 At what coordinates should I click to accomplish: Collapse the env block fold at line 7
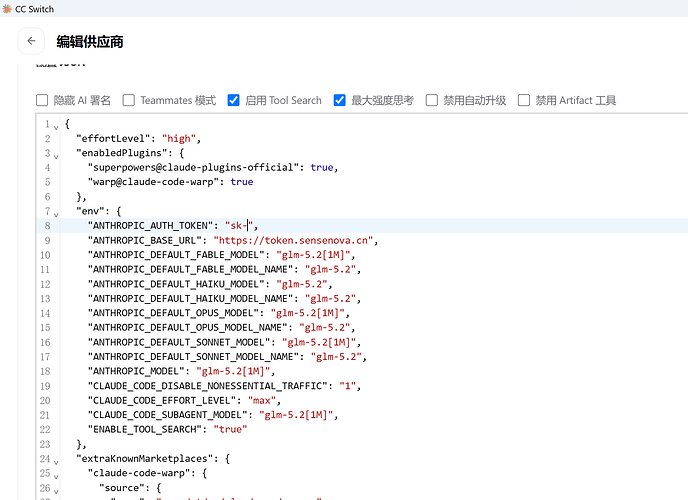56,214
